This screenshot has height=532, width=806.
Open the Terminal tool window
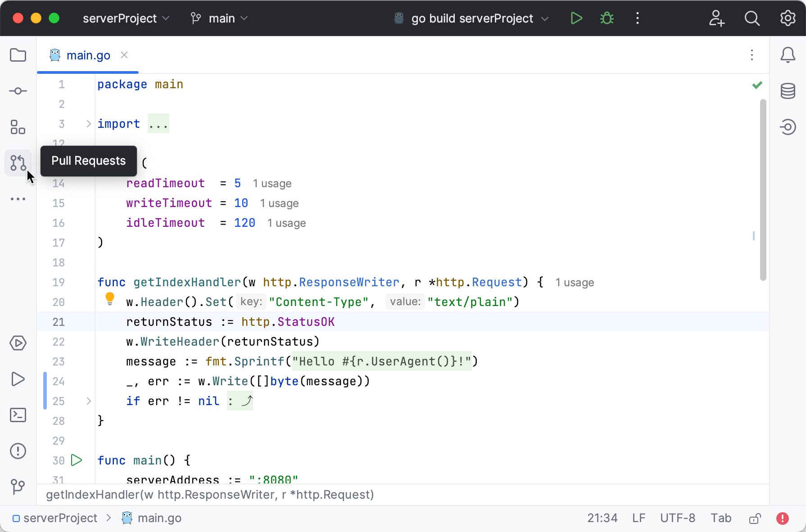[18, 415]
